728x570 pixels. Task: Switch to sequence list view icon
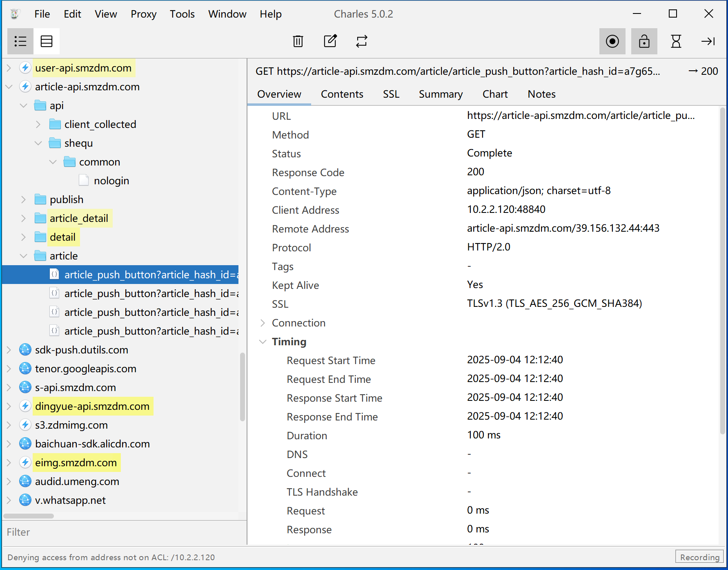click(x=47, y=41)
